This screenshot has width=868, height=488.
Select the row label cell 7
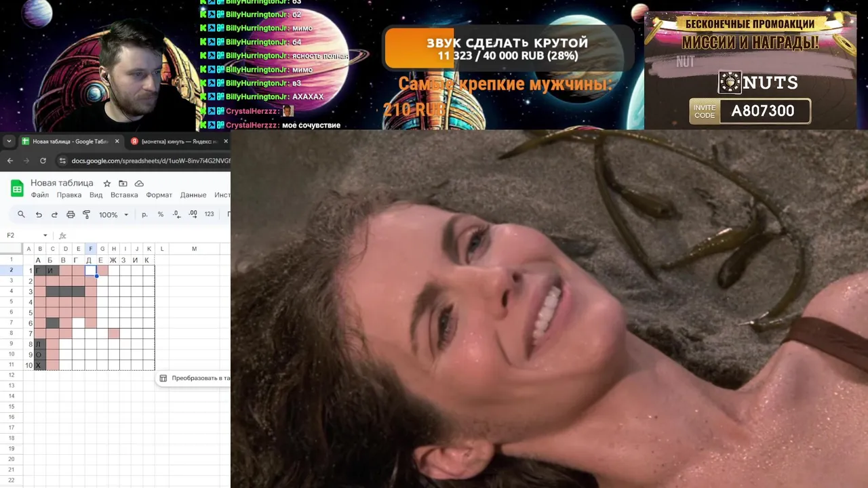click(x=29, y=333)
